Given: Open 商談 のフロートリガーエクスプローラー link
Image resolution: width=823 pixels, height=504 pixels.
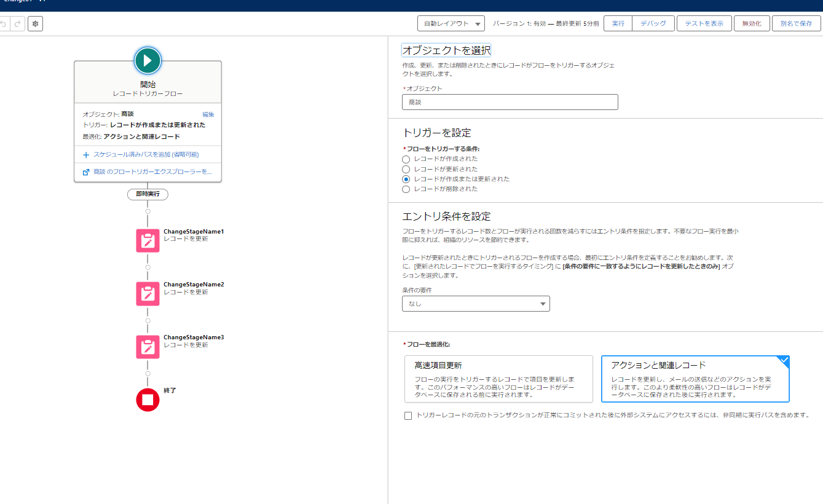Looking at the screenshot, I should [x=152, y=172].
